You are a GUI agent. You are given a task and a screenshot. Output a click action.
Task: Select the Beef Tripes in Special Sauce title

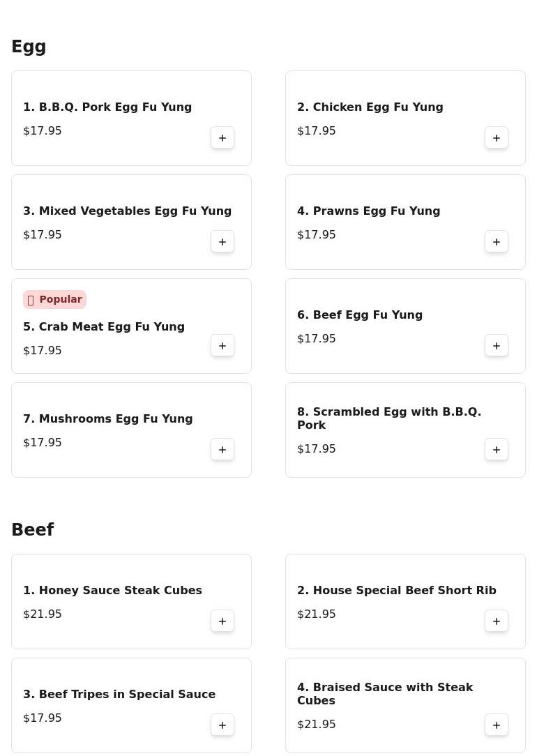(119, 695)
